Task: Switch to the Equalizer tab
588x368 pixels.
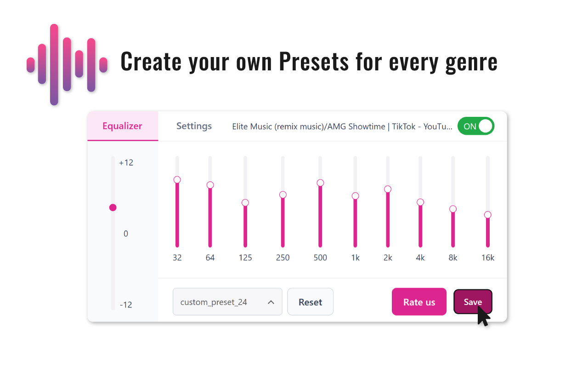Action: 122,126
